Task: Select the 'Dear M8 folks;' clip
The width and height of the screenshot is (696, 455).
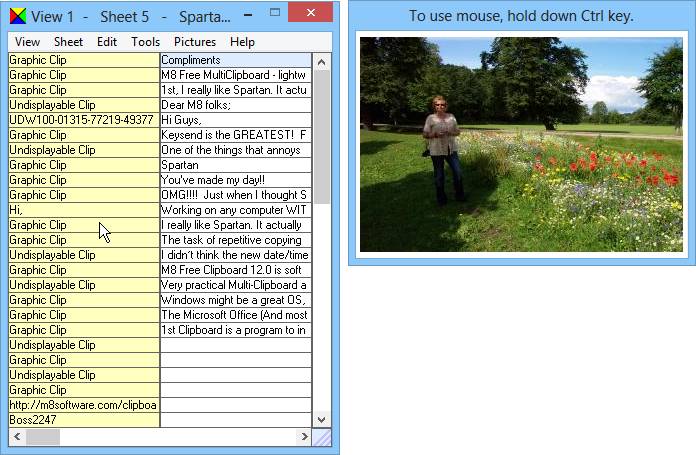Action: tap(235, 105)
